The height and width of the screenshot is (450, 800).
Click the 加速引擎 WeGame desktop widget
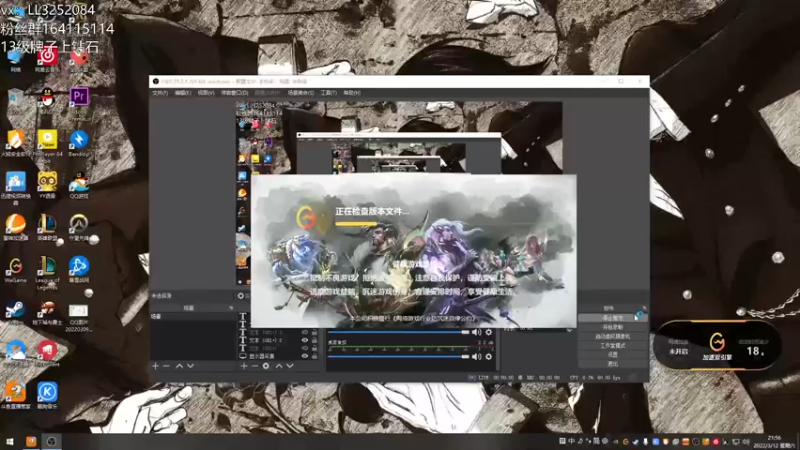tap(717, 345)
